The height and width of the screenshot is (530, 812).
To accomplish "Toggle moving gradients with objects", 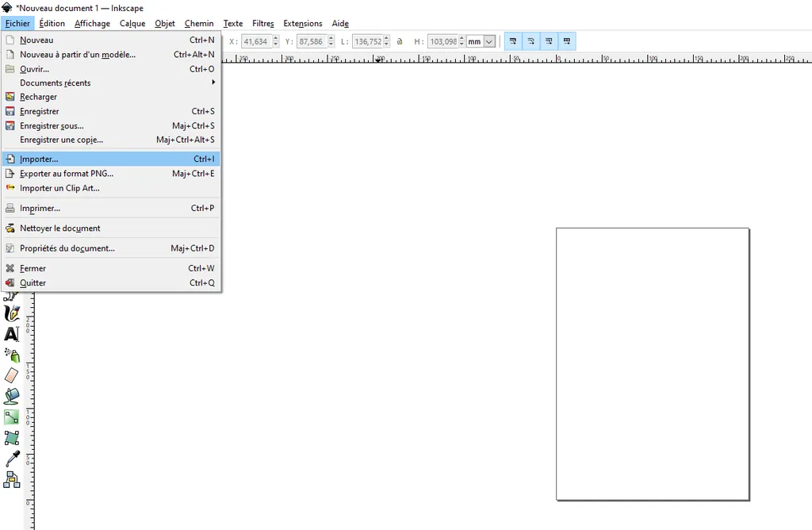I will point(549,41).
